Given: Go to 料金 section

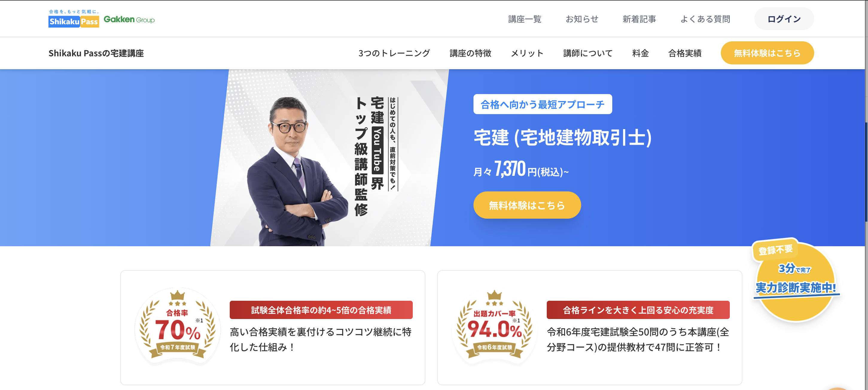Looking at the screenshot, I should tap(640, 53).
